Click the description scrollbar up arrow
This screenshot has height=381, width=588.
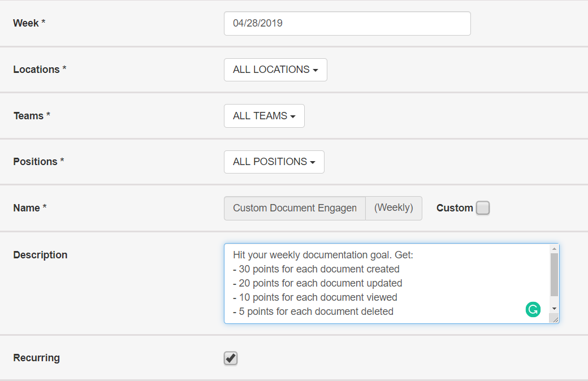pyautogui.click(x=554, y=249)
